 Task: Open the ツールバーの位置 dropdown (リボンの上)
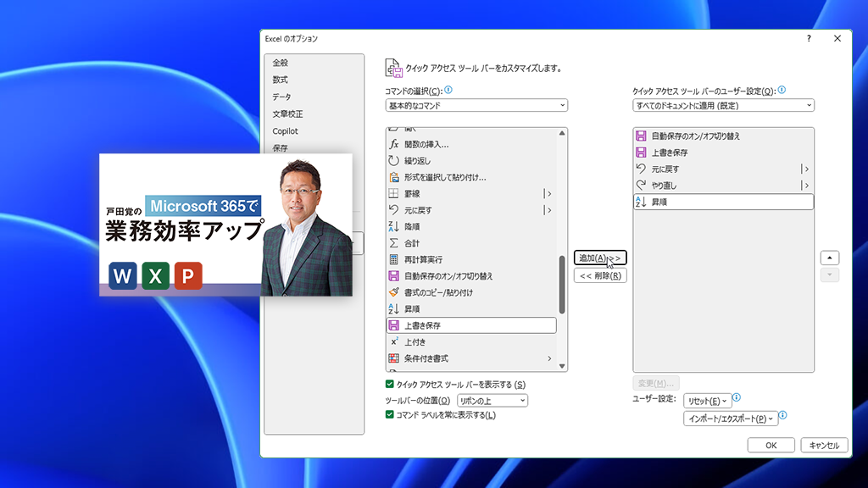(x=492, y=401)
